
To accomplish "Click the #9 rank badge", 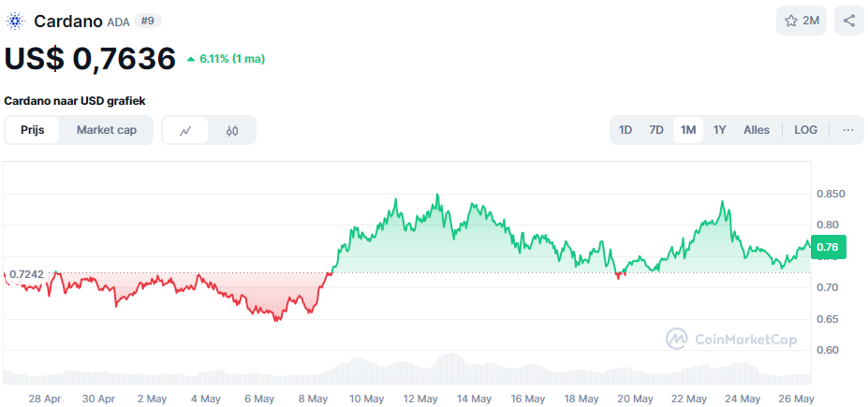I will (148, 21).
